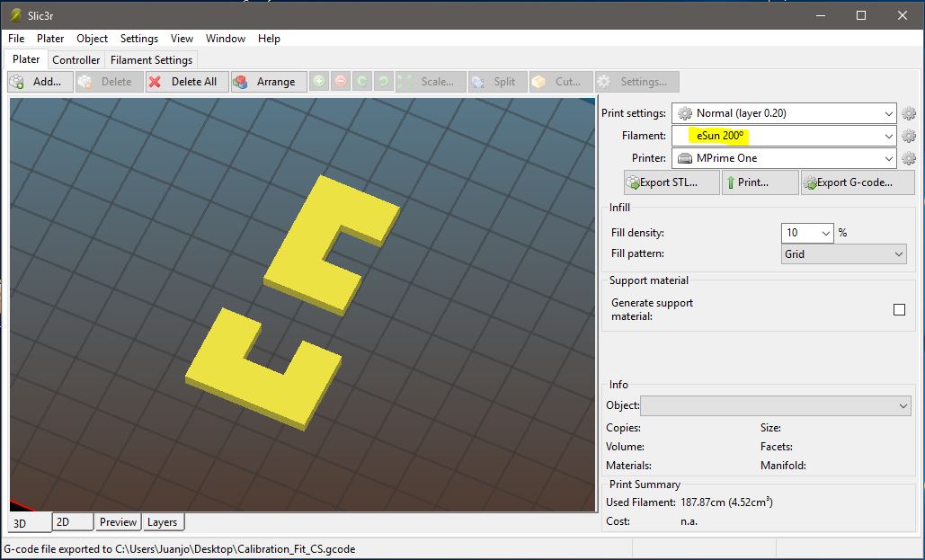Open the Settings menu

[x=139, y=39]
